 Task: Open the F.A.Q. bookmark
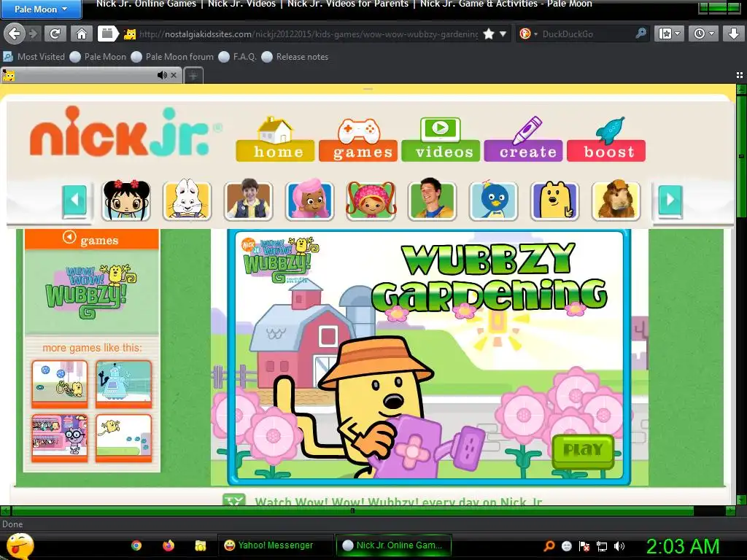pos(237,57)
